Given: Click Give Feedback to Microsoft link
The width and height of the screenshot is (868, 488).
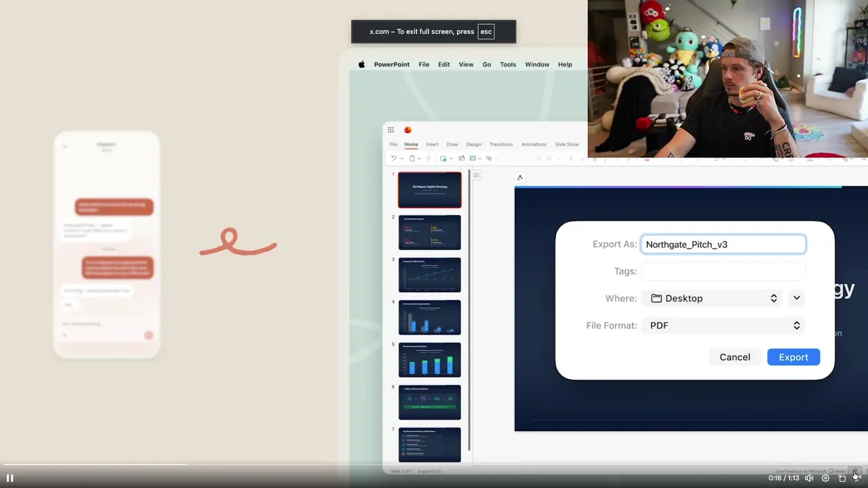Looking at the screenshot, I should point(801,471).
